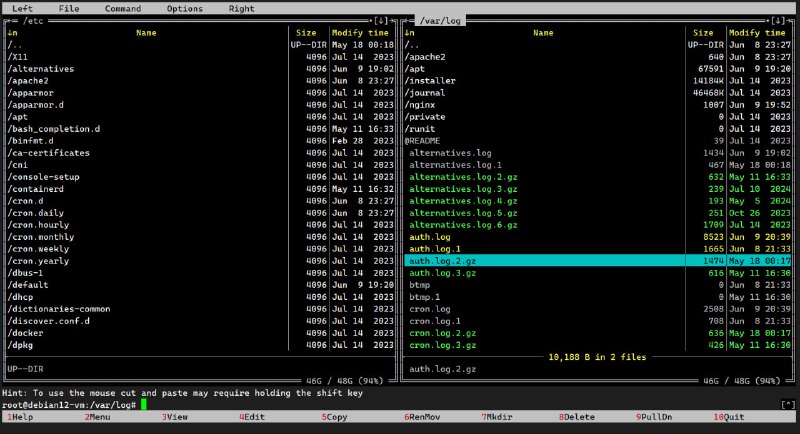Select /runit directory in right panel
The image size is (800, 434).
[544, 129]
